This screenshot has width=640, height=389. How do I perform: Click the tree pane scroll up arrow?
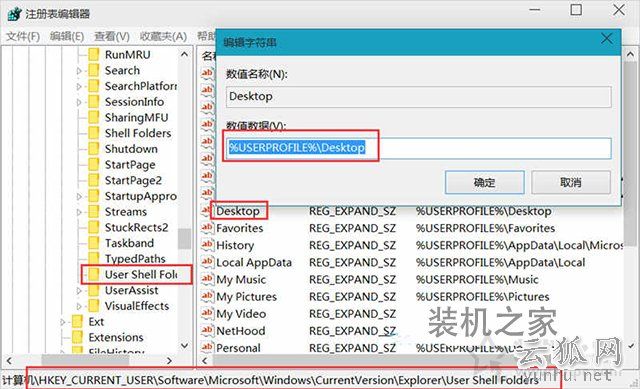point(184,54)
